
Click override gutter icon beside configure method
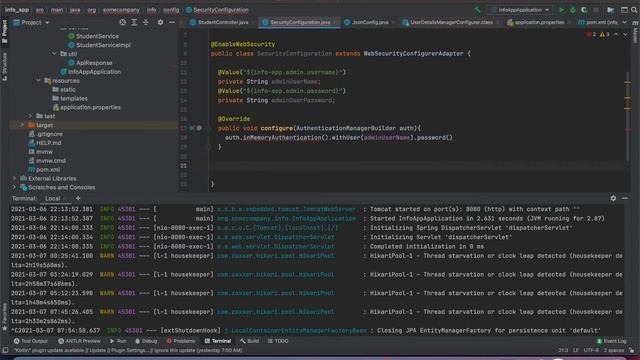pyautogui.click(x=192, y=128)
